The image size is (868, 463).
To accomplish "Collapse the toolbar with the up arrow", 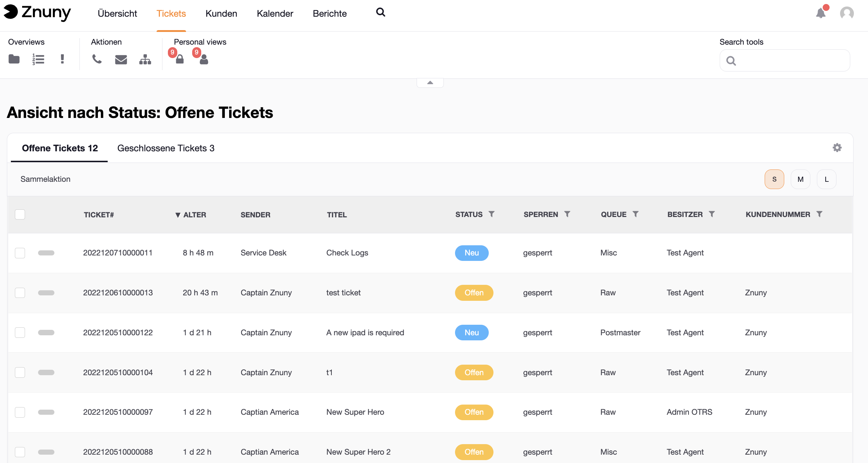I will point(430,83).
